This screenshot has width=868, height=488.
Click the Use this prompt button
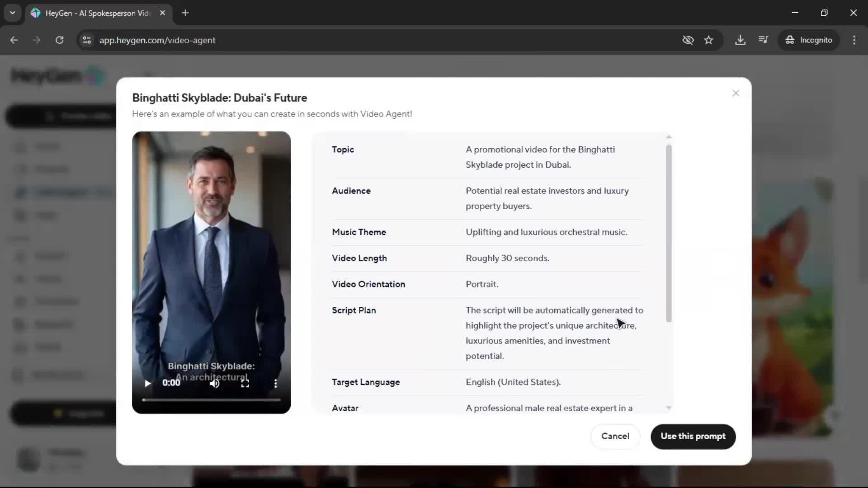pyautogui.click(x=693, y=436)
